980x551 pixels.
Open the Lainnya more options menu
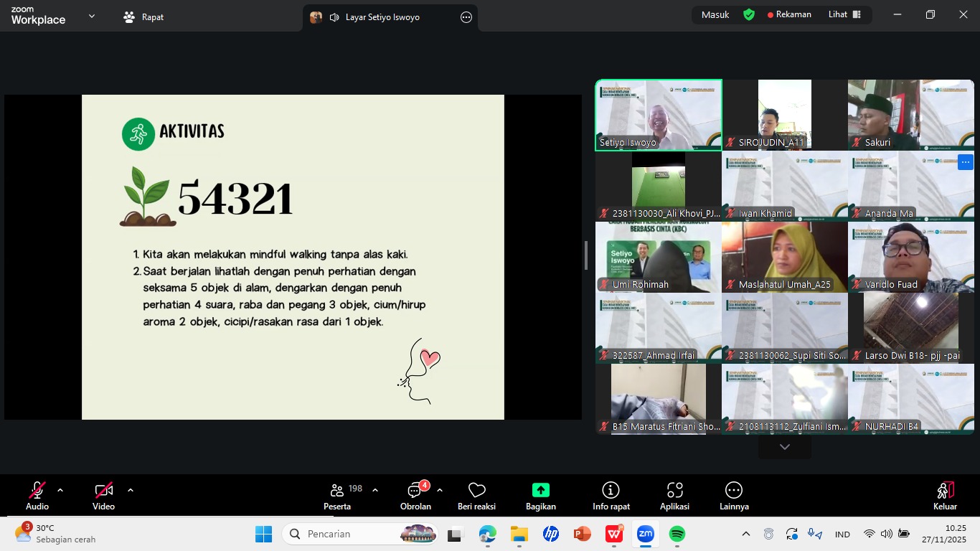[x=733, y=496]
